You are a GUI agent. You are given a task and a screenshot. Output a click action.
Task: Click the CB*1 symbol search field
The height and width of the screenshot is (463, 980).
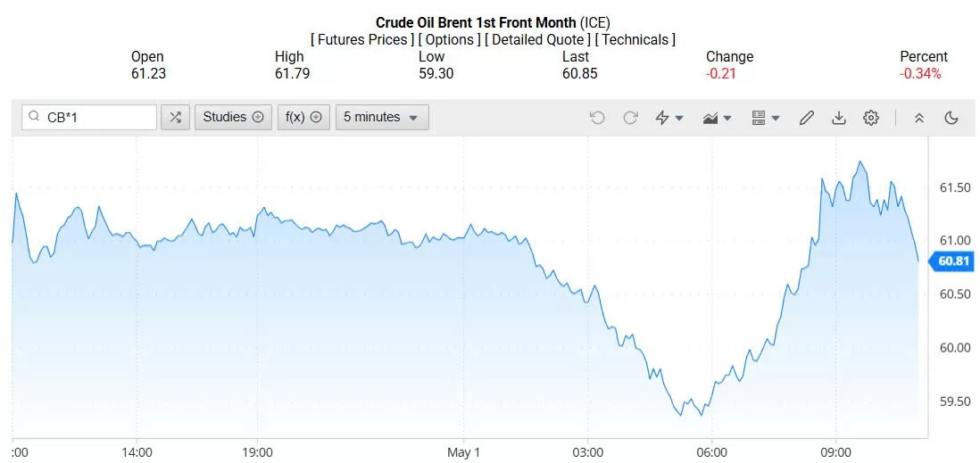[89, 118]
